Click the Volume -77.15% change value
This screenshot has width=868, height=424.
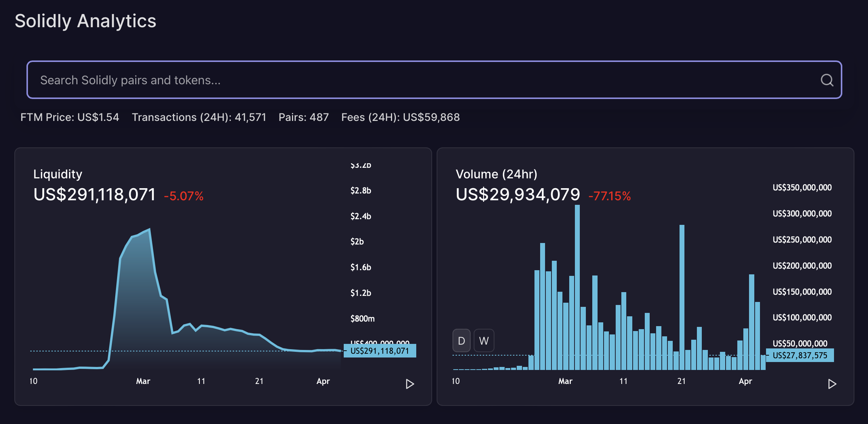coord(610,196)
